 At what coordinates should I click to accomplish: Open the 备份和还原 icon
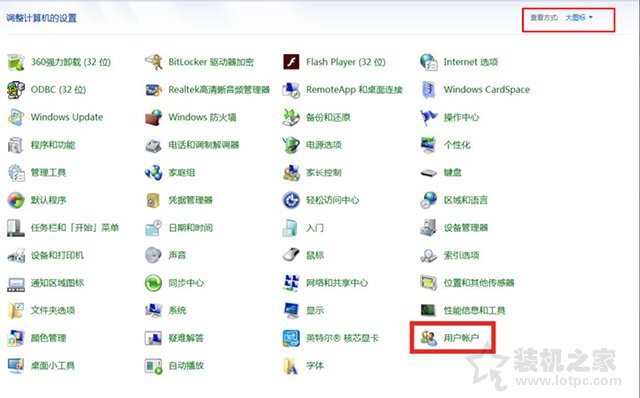coord(291,117)
